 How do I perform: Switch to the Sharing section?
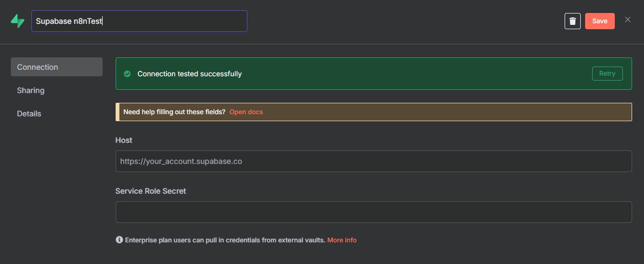pyautogui.click(x=31, y=90)
